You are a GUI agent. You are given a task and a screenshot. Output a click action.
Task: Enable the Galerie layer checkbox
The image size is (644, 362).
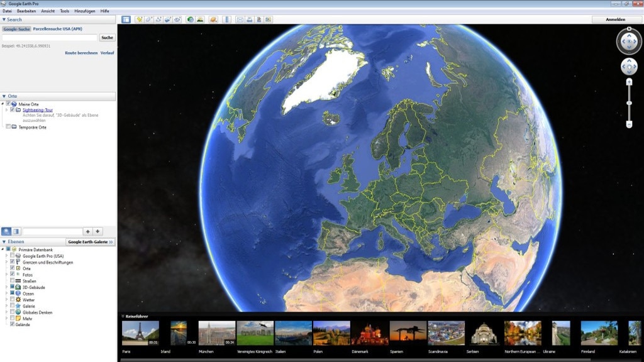(x=13, y=305)
